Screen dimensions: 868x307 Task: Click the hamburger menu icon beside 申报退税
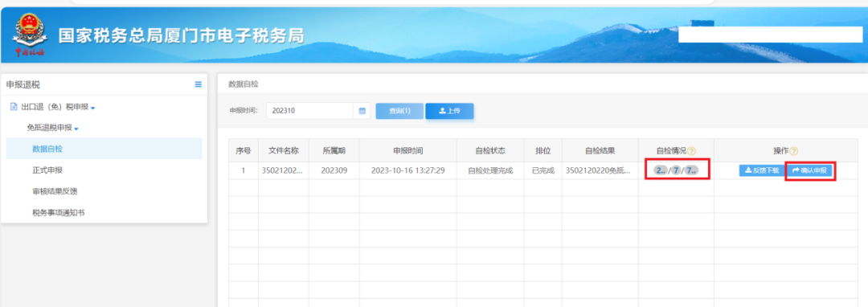(x=199, y=84)
